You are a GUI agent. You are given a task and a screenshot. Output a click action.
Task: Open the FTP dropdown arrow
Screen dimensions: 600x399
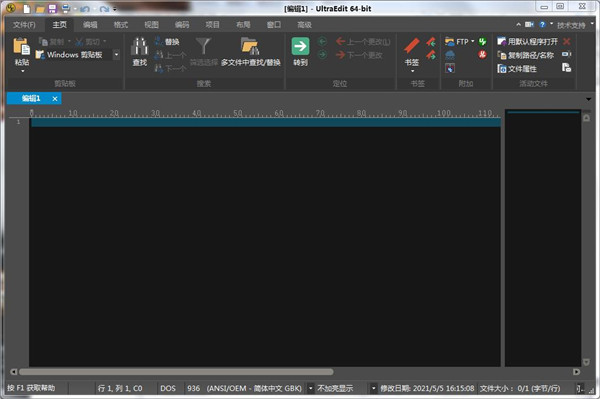[473, 41]
